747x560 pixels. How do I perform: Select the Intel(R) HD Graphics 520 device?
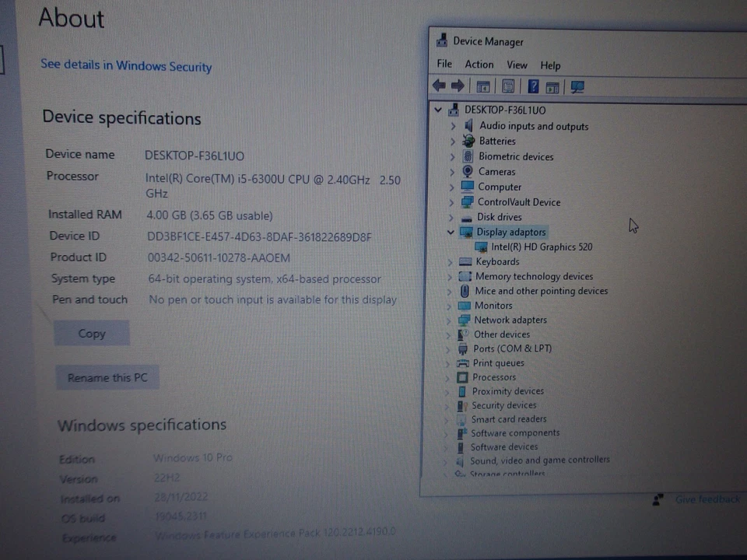542,247
